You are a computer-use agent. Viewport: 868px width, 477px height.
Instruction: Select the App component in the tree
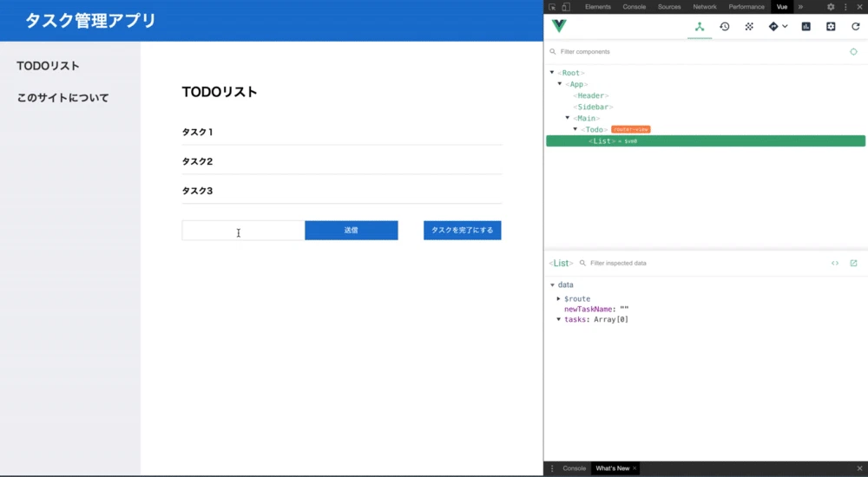coord(576,84)
